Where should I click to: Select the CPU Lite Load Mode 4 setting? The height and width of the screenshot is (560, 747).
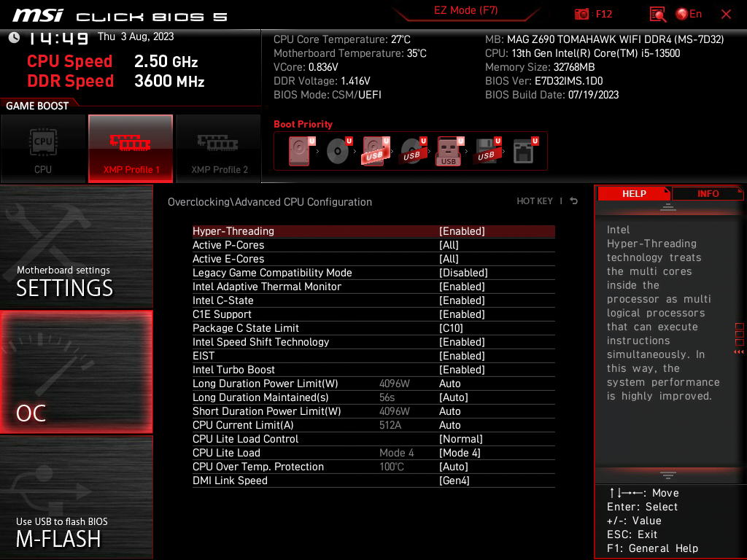click(x=373, y=453)
